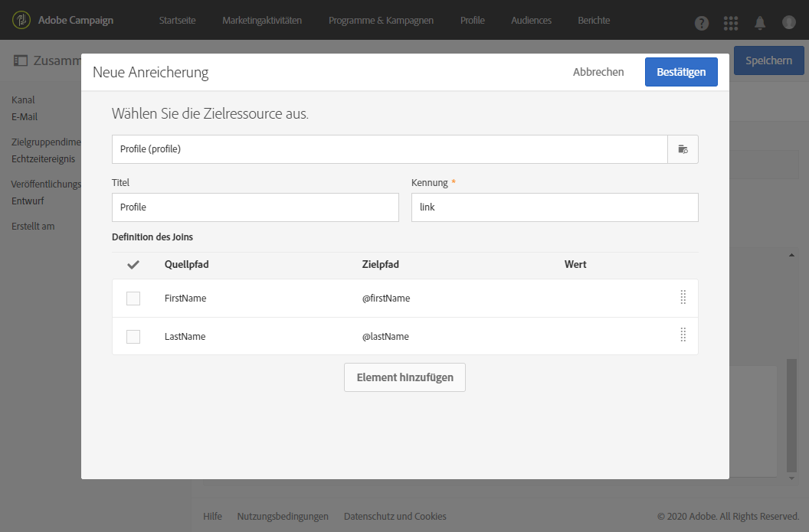This screenshot has width=809, height=532.
Task: Open the help question mark icon
Action: (x=702, y=23)
